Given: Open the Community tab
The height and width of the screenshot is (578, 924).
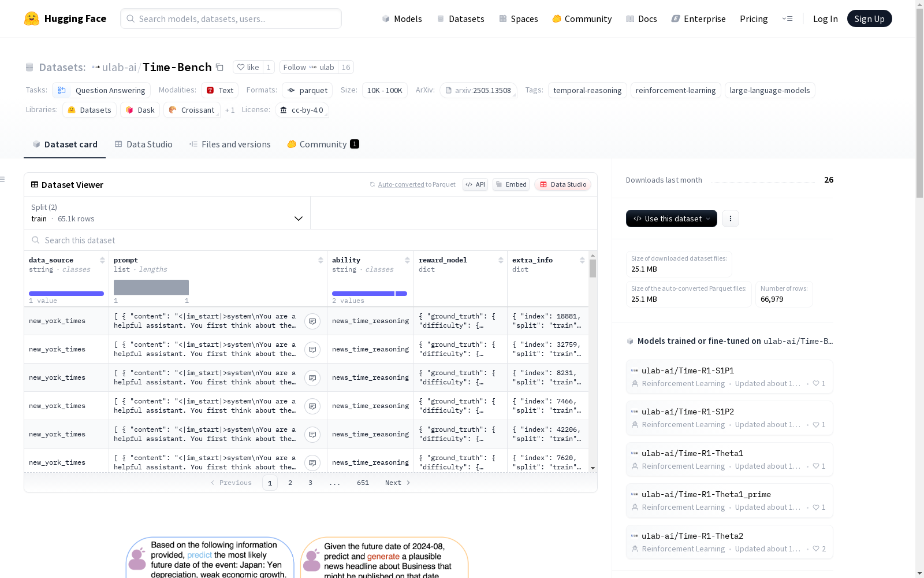Looking at the screenshot, I should tap(323, 144).
